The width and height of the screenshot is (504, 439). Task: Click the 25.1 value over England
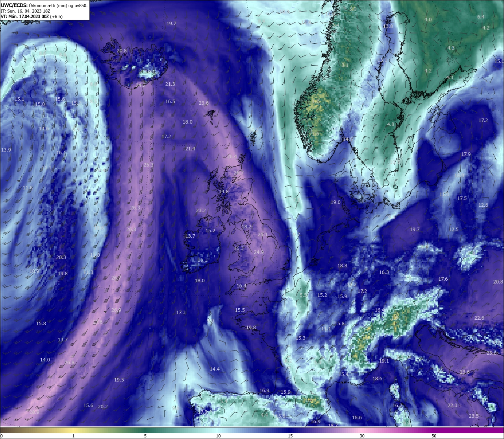point(263,235)
